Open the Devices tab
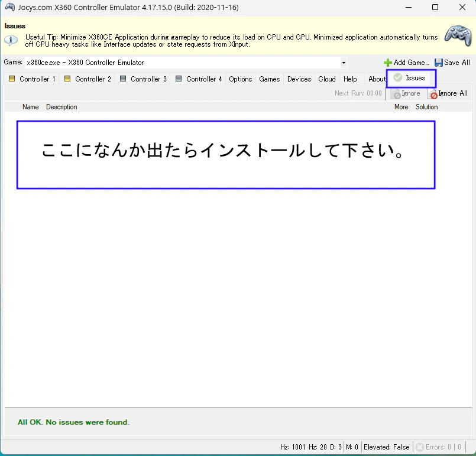The height and width of the screenshot is (456, 476). 299,79
